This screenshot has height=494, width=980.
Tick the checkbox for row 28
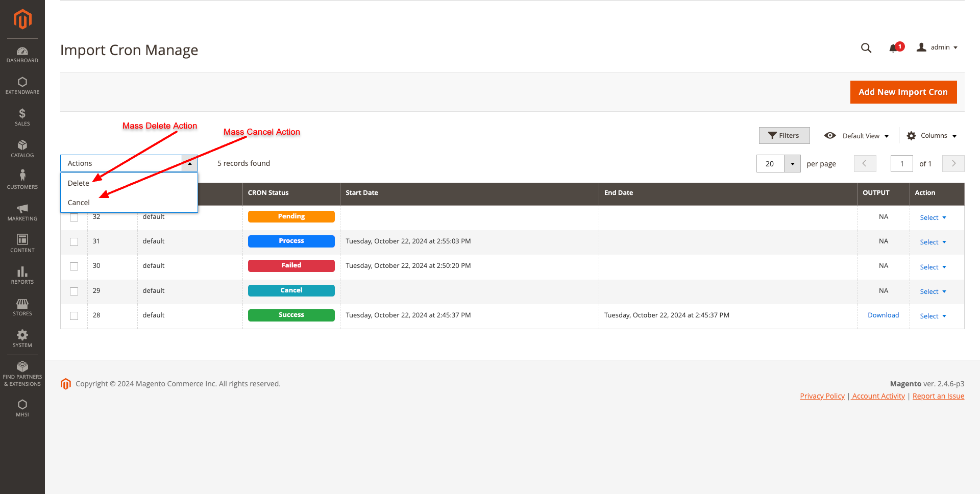[x=74, y=316]
